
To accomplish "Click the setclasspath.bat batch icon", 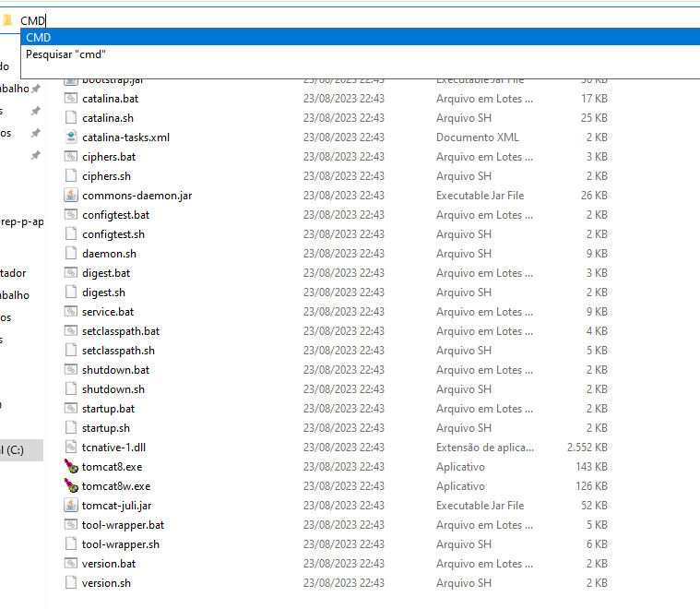I will pos(71,331).
